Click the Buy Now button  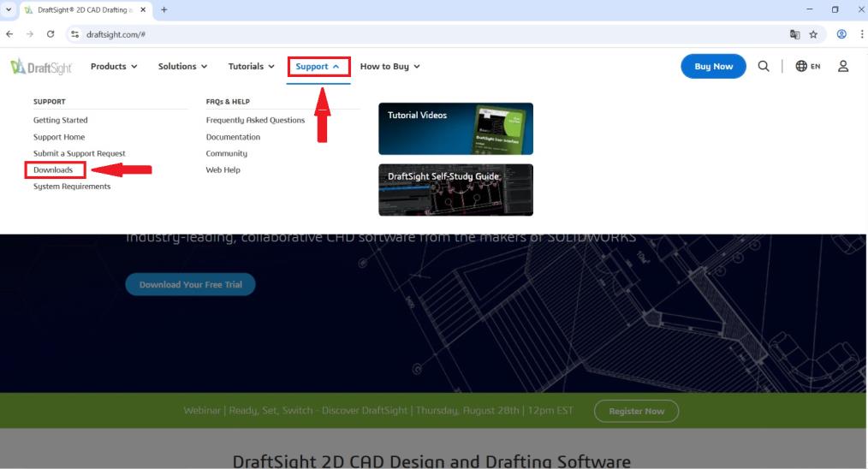point(714,67)
